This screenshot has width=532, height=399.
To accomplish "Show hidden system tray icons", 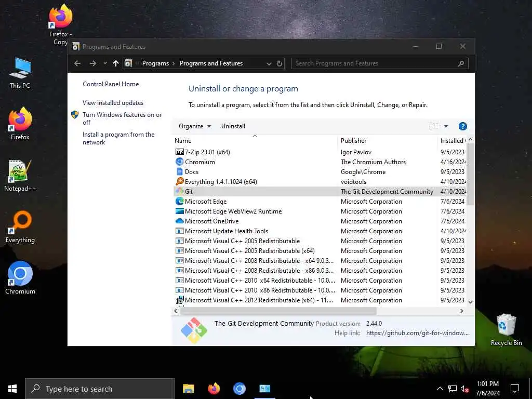I will pos(440,389).
